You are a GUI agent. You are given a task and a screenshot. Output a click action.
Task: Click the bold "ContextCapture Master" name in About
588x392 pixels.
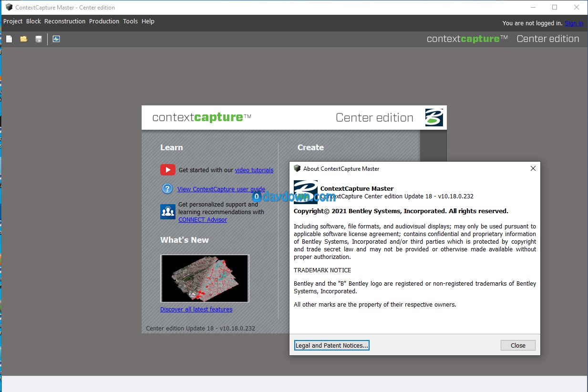tap(357, 189)
